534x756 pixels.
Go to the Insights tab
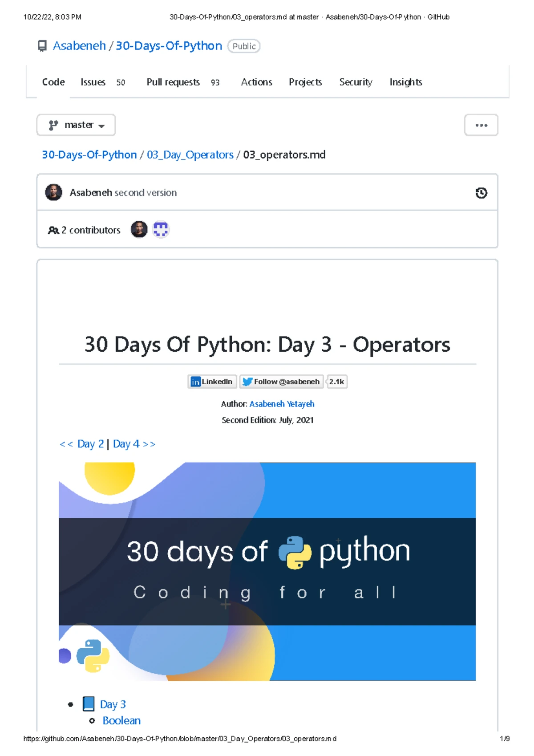point(405,82)
